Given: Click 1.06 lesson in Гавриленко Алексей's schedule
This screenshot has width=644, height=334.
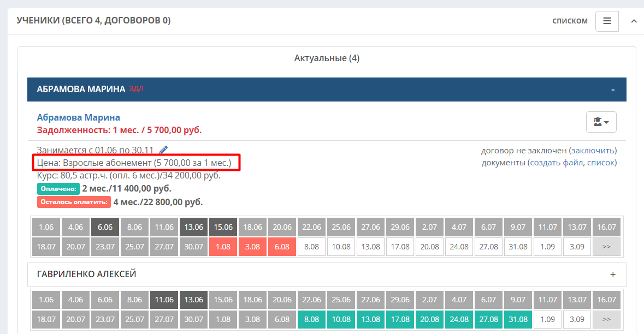Looking at the screenshot, I should click(x=46, y=300).
